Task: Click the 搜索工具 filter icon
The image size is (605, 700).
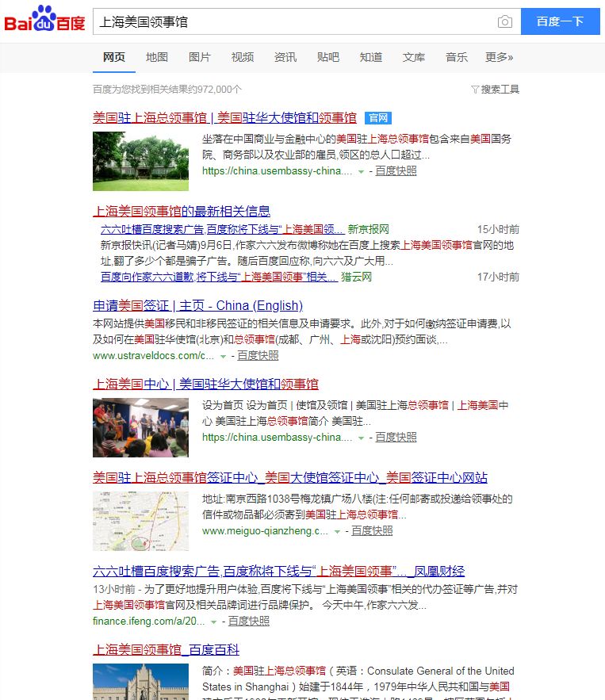Action: click(475, 90)
